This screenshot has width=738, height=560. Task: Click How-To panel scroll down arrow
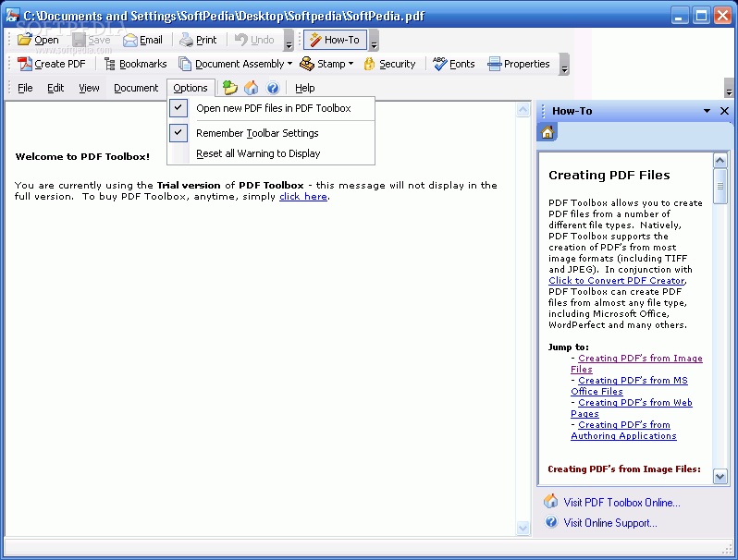[x=720, y=476]
